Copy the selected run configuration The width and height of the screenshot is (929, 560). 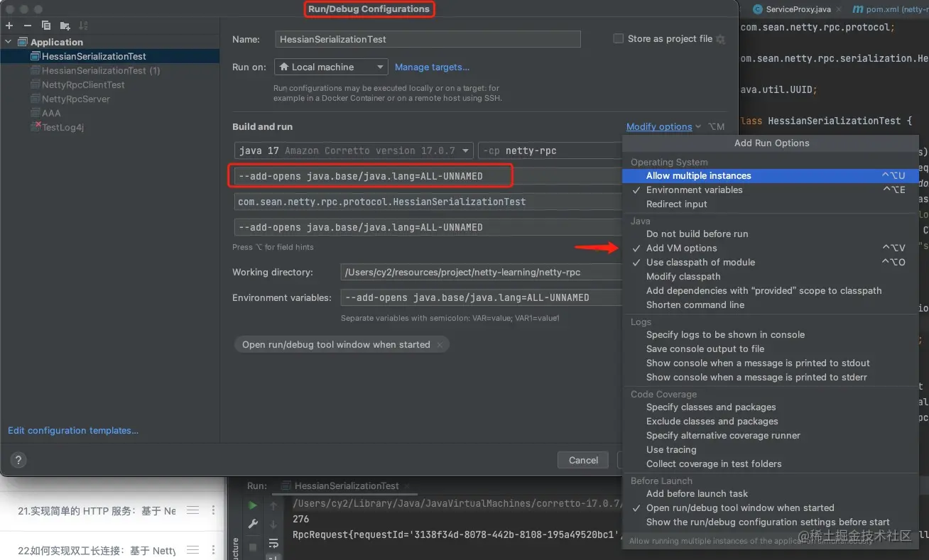point(46,26)
